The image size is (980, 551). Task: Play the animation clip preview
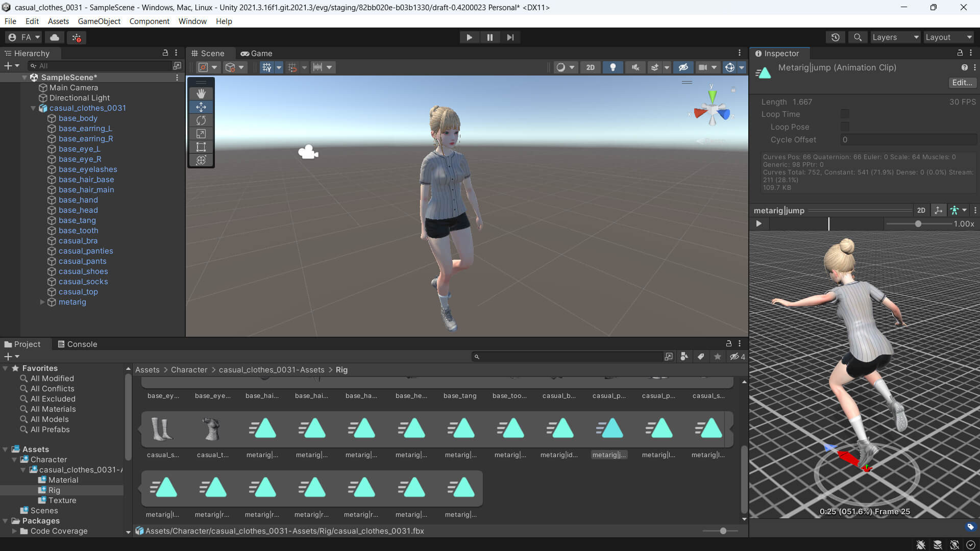(x=759, y=223)
